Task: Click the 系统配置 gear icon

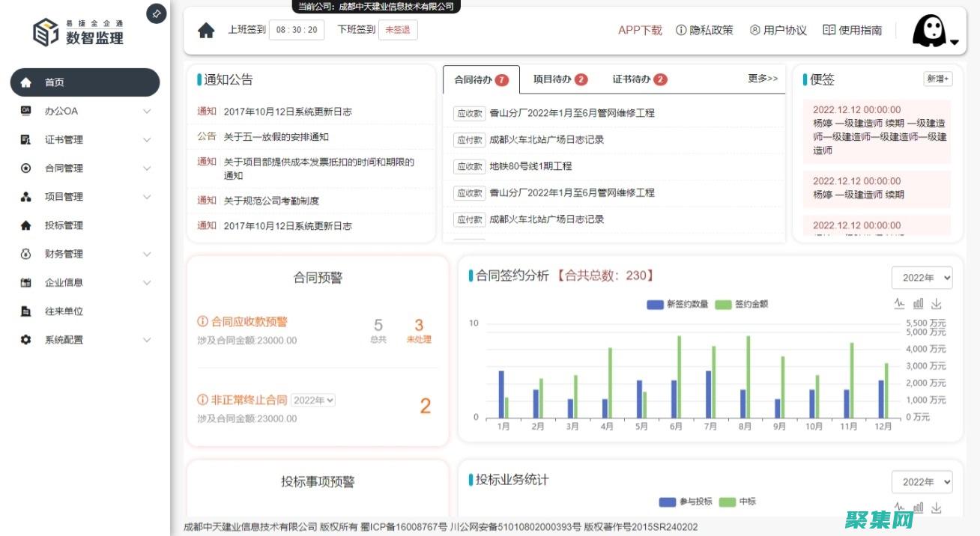Action: [x=26, y=340]
